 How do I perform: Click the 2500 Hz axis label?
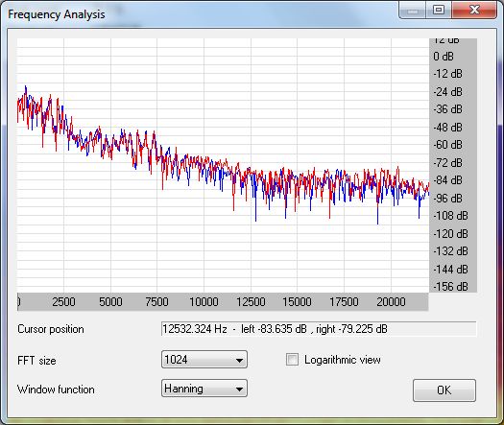pos(63,302)
